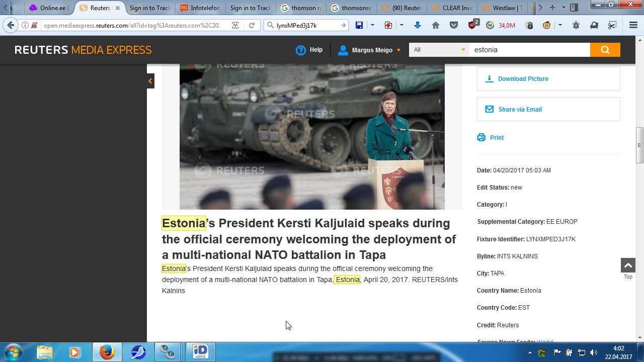Click the Reuters Media Express logo
The image size is (644, 362).
83,50
